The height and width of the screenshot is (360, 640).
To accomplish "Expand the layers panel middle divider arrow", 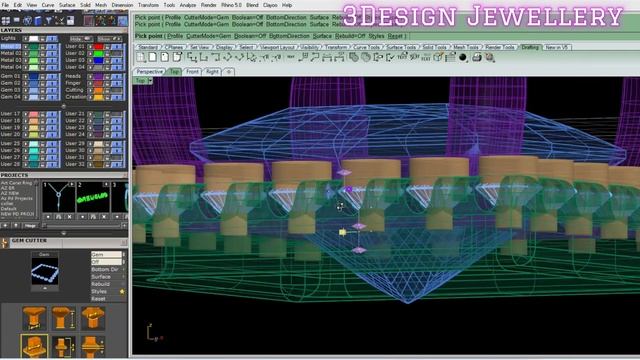I will (63, 106).
